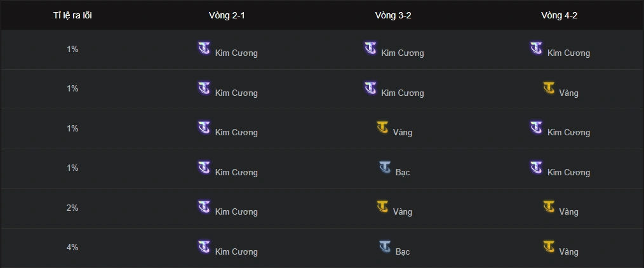Click the gold icon under Vòng 3-2 in 2% row
Image resolution: width=644 pixels, height=268 pixels.
pos(382,206)
